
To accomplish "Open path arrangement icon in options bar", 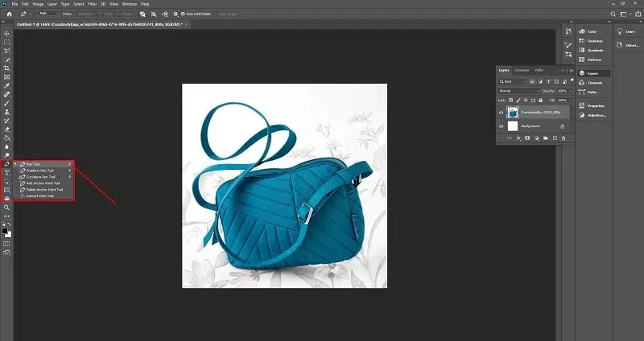I will (165, 14).
